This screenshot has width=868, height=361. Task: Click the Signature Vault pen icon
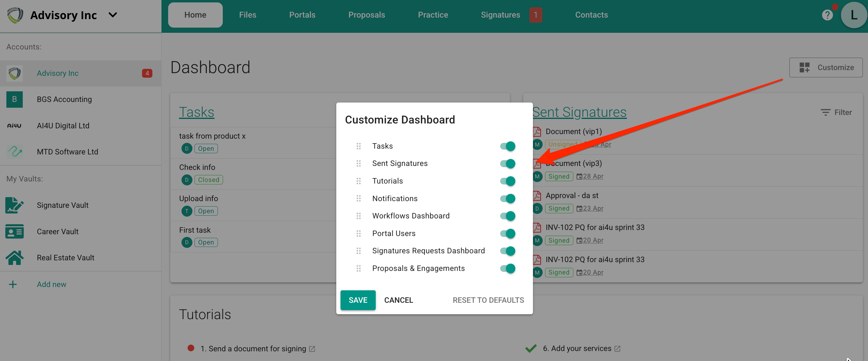[x=15, y=205]
